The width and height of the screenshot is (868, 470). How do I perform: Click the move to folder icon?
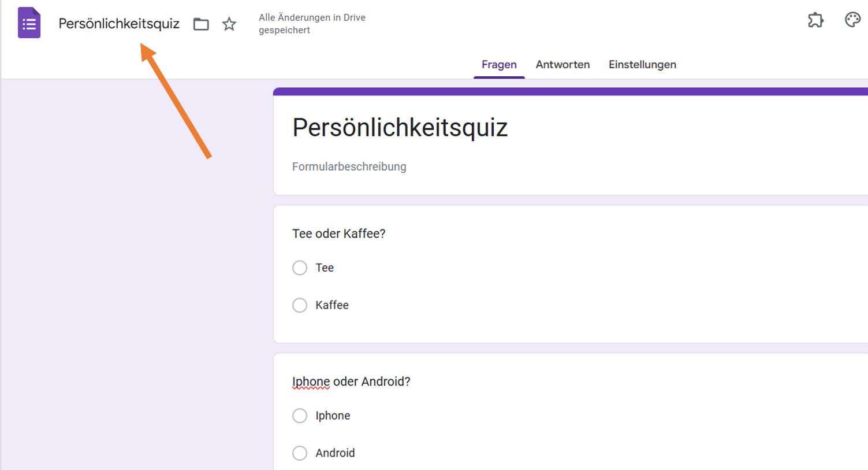pos(201,24)
